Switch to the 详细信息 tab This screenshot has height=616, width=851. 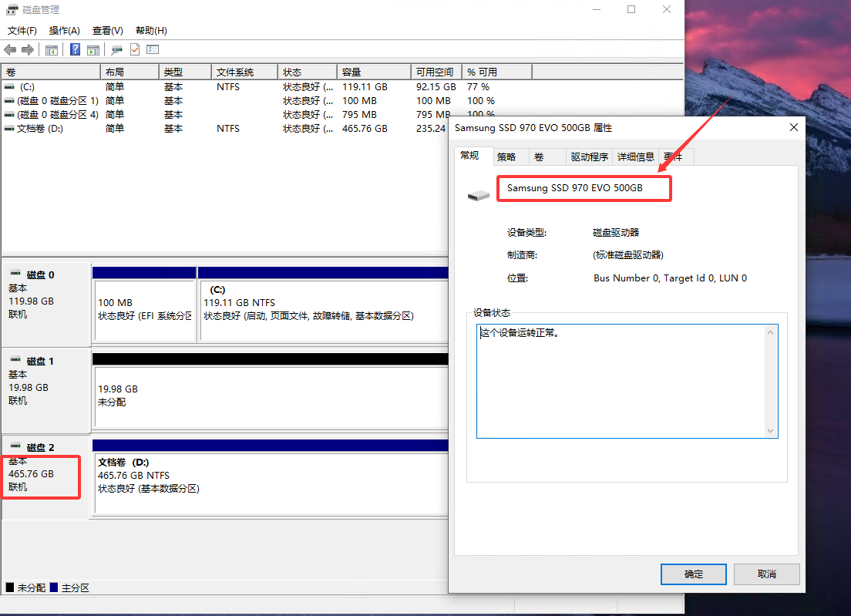[635, 157]
